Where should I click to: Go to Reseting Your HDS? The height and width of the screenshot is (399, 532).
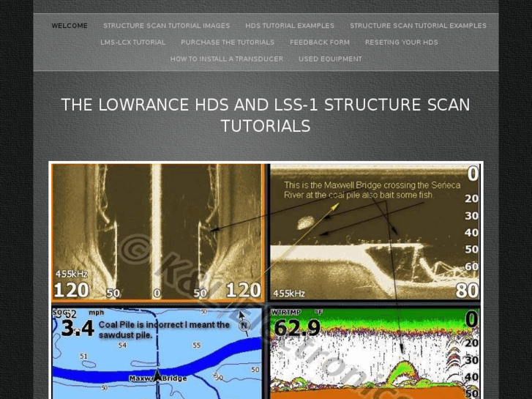pos(401,42)
